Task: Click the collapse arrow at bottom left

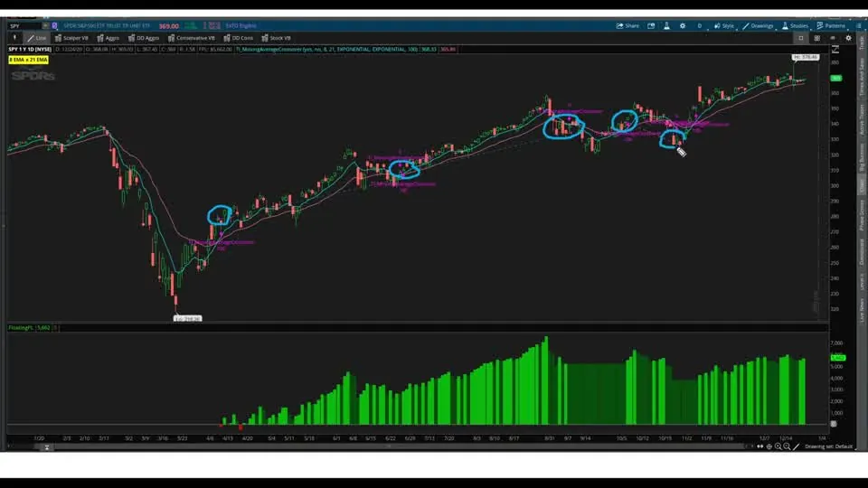Action: tap(47, 447)
